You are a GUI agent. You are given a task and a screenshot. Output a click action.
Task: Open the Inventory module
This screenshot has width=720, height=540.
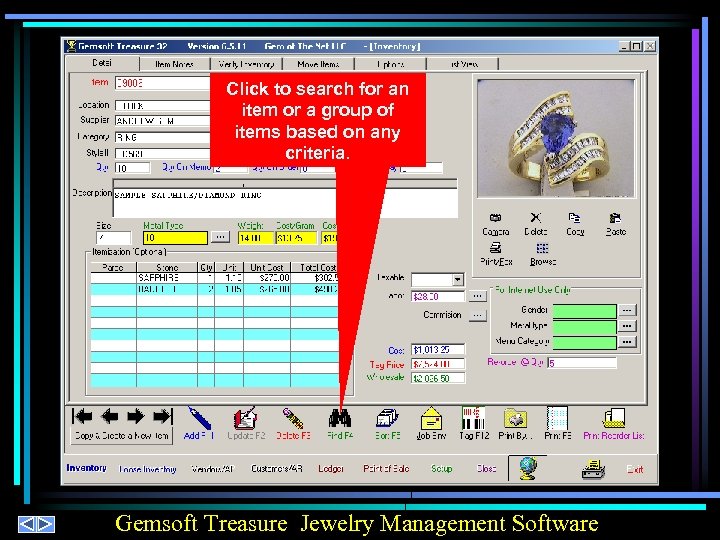(x=86, y=468)
